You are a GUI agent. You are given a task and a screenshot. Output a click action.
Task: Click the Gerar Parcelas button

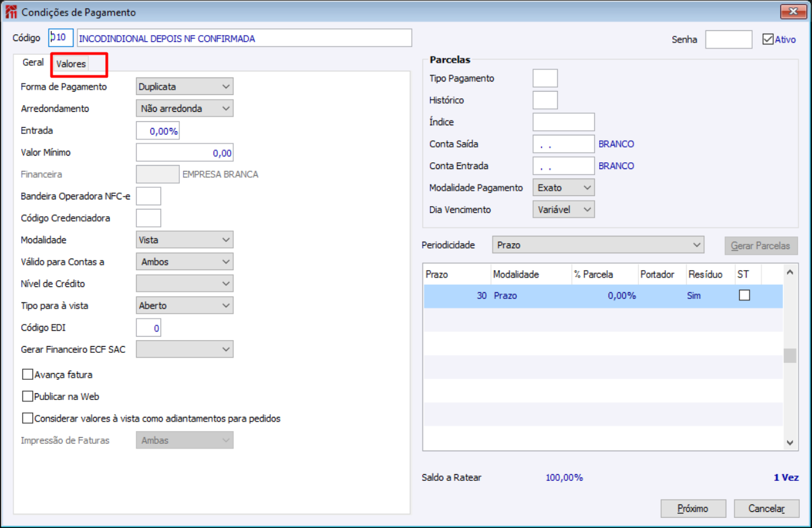coord(760,246)
